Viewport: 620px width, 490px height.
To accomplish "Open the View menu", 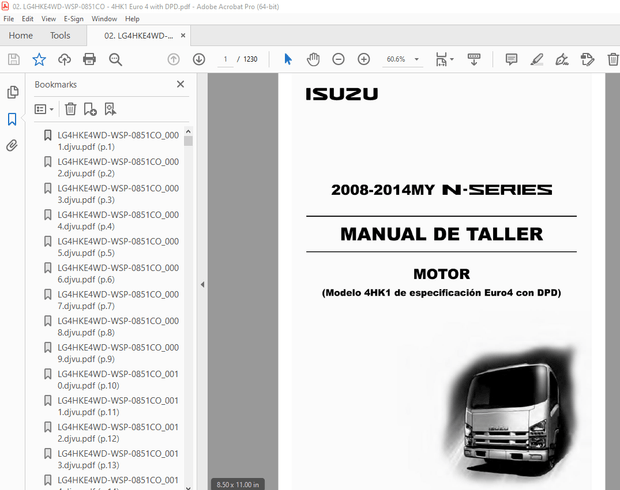I will [49, 19].
